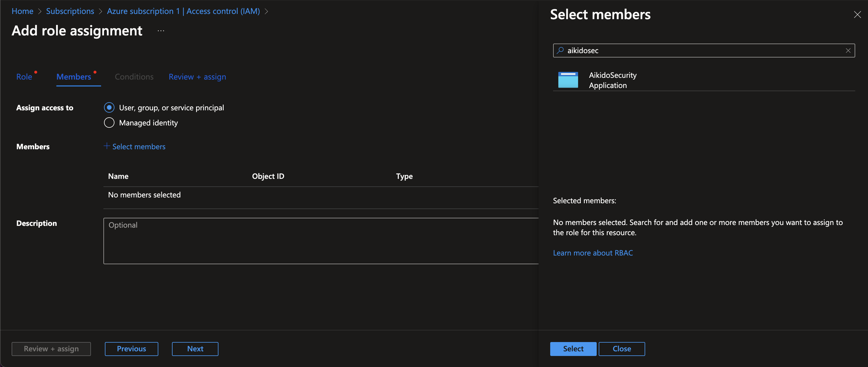Click the Select members panel title

point(600,15)
